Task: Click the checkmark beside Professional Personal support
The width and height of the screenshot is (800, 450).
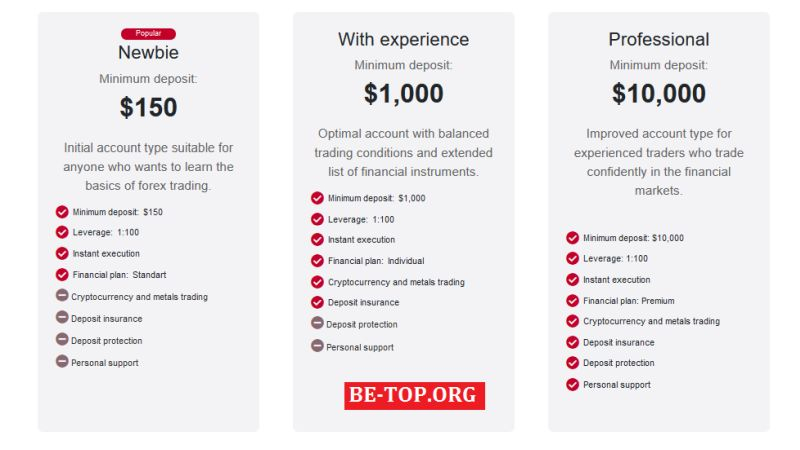Action: click(x=572, y=384)
